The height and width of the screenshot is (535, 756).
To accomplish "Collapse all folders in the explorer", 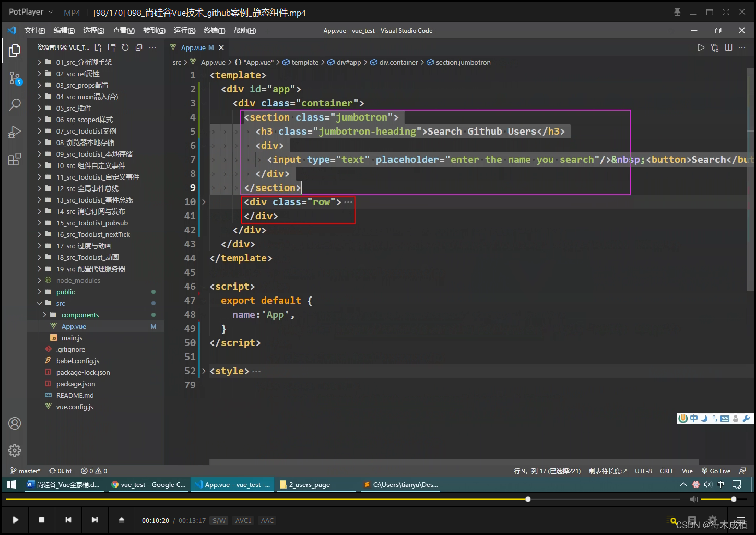I will (139, 47).
